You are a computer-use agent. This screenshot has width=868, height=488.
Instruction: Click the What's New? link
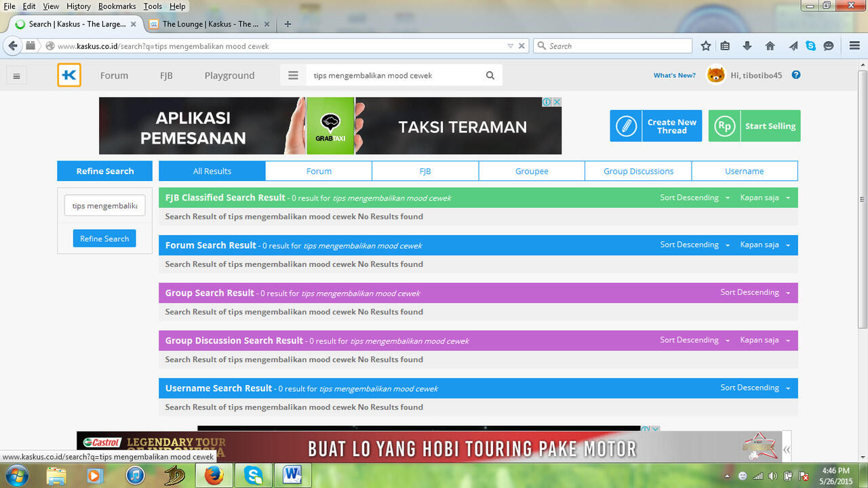click(674, 75)
